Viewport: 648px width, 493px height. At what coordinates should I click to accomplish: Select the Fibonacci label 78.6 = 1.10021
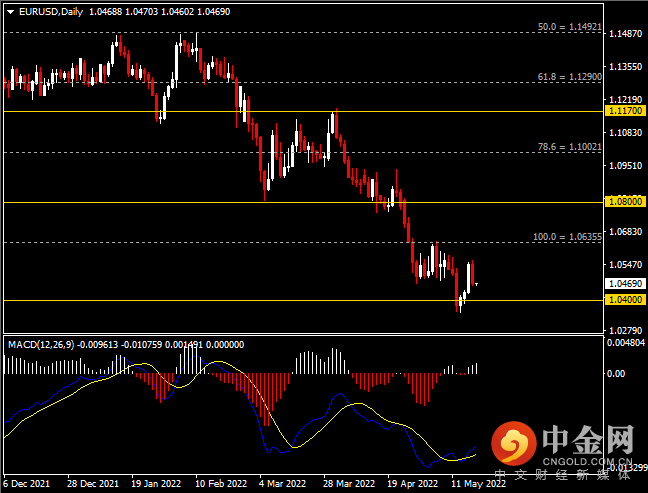point(569,147)
